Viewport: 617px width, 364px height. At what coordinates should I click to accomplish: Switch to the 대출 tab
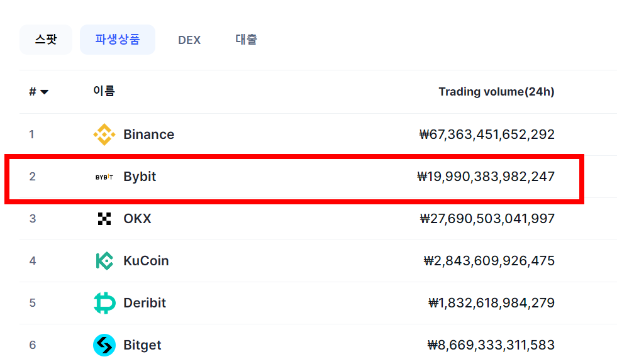click(x=247, y=40)
